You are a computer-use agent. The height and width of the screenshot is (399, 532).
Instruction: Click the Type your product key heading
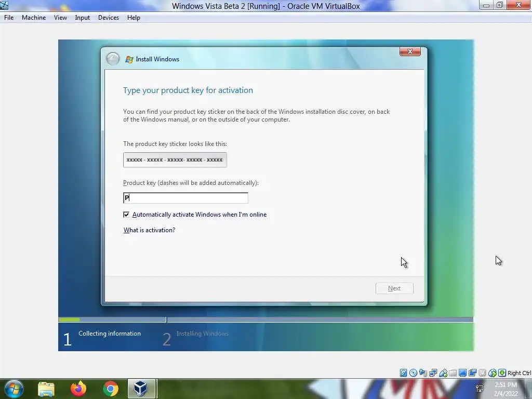pos(188,90)
